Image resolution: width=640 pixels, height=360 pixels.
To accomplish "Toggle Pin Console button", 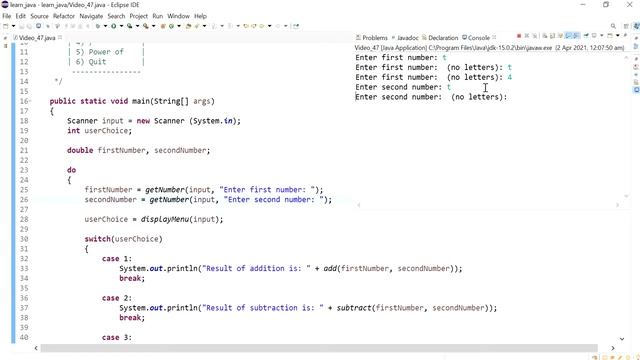I will click(x=586, y=36).
